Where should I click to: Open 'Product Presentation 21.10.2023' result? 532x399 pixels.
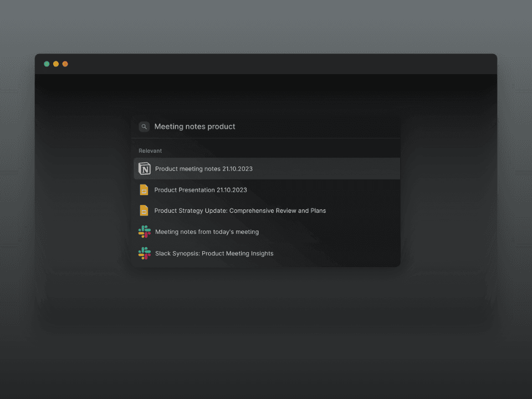click(x=201, y=190)
